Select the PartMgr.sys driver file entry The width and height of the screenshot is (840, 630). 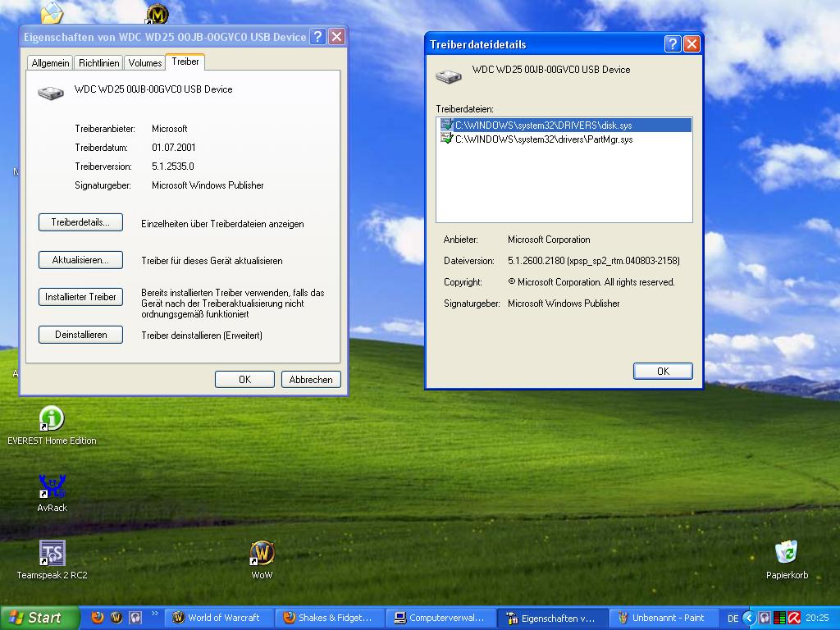(x=564, y=139)
